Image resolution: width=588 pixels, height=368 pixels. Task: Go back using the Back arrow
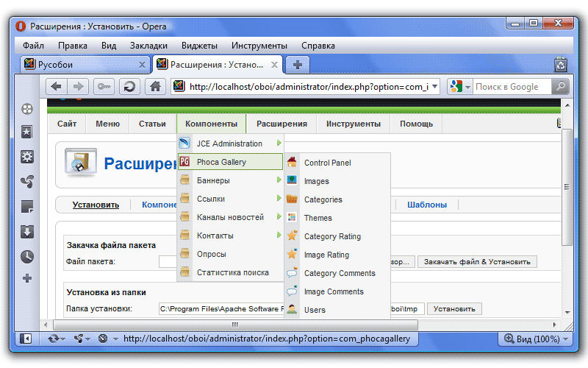tap(57, 87)
